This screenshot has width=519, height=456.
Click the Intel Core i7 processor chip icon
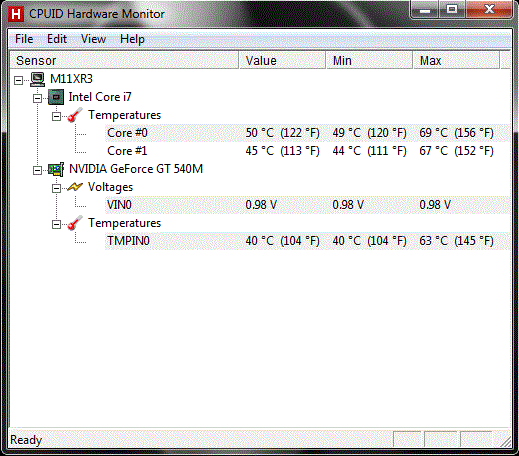tap(56, 97)
